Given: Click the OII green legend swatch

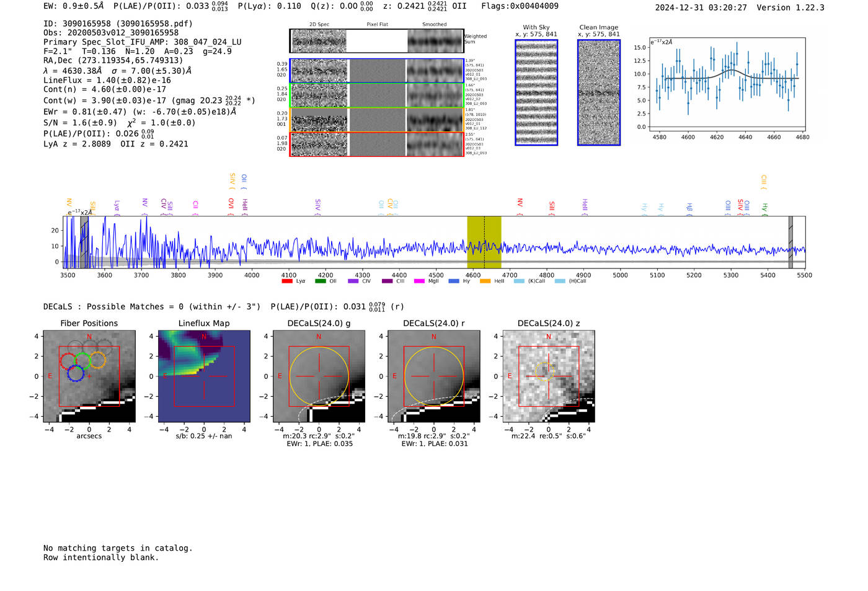Looking at the screenshot, I should (320, 281).
